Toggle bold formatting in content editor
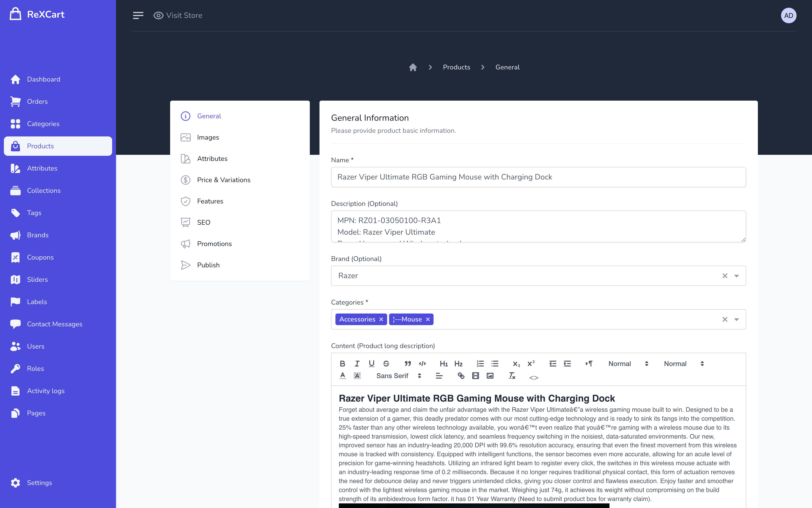This screenshot has width=812, height=508. [x=342, y=364]
